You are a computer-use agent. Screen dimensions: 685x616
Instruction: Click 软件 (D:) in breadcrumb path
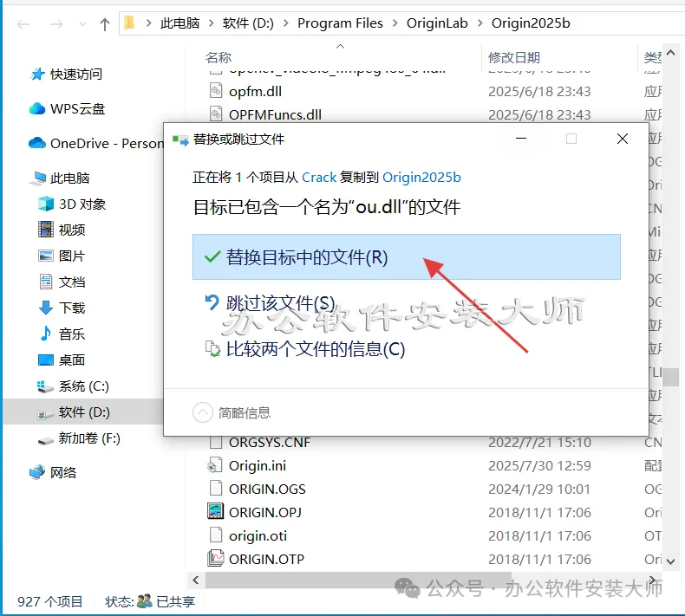(248, 23)
